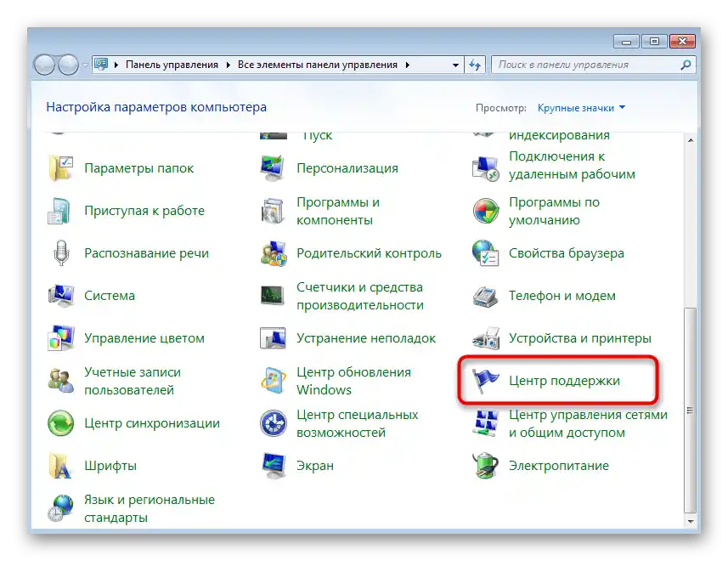Open the Устройства и принтеры icon
The height and width of the screenshot is (561, 728).
486,338
